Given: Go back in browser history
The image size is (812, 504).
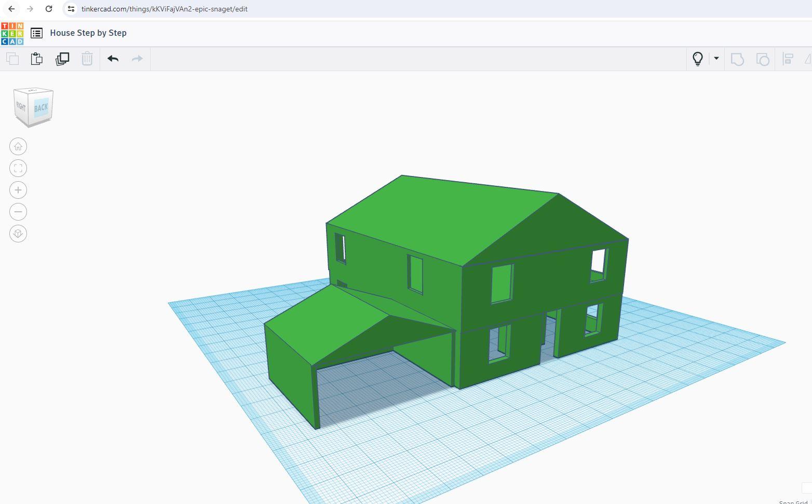Looking at the screenshot, I should pos(11,9).
